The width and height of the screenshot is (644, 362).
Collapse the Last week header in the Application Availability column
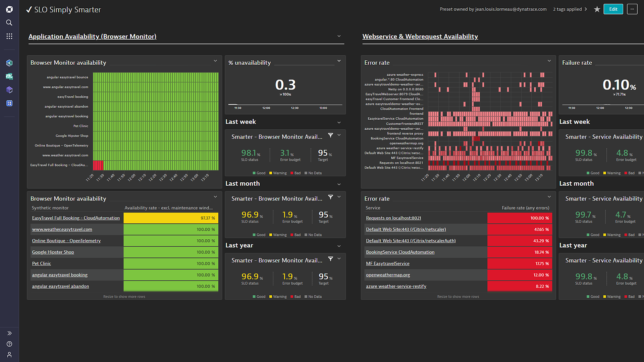[x=339, y=123]
